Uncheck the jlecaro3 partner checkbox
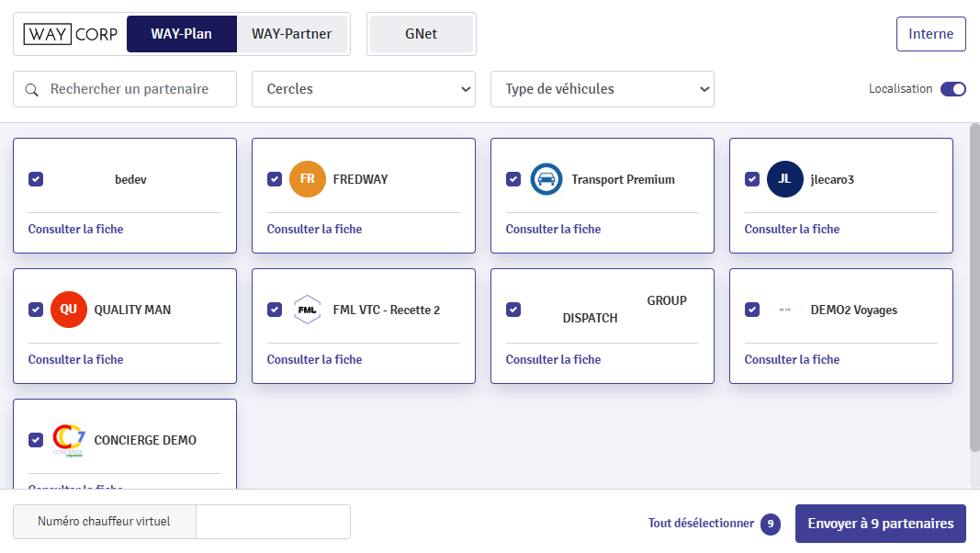This screenshot has height=553, width=980. (752, 179)
